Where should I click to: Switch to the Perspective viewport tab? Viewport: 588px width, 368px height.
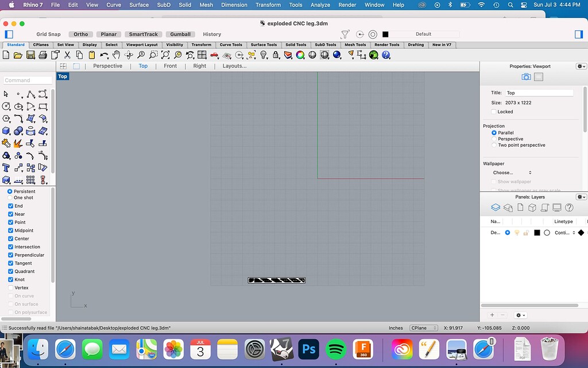[x=107, y=66]
